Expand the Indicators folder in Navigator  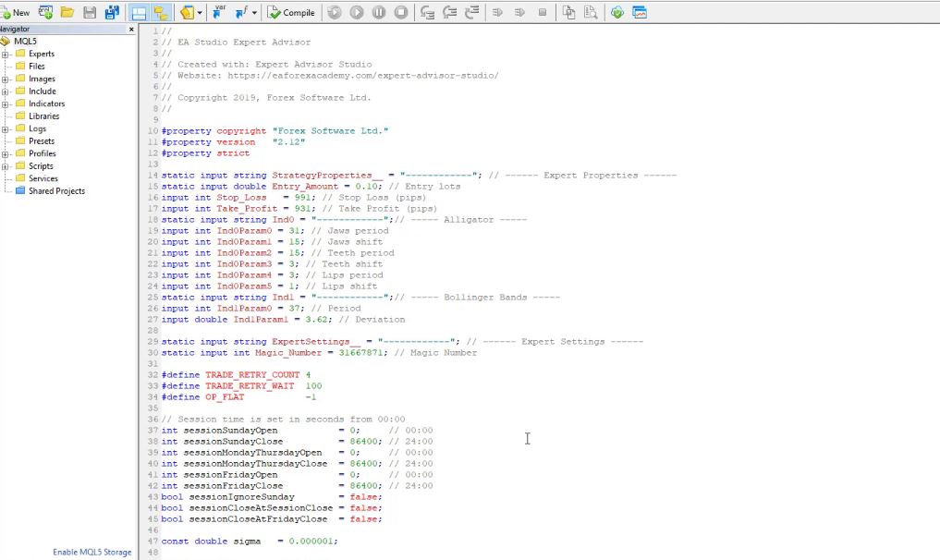pyautogui.click(x=6, y=104)
